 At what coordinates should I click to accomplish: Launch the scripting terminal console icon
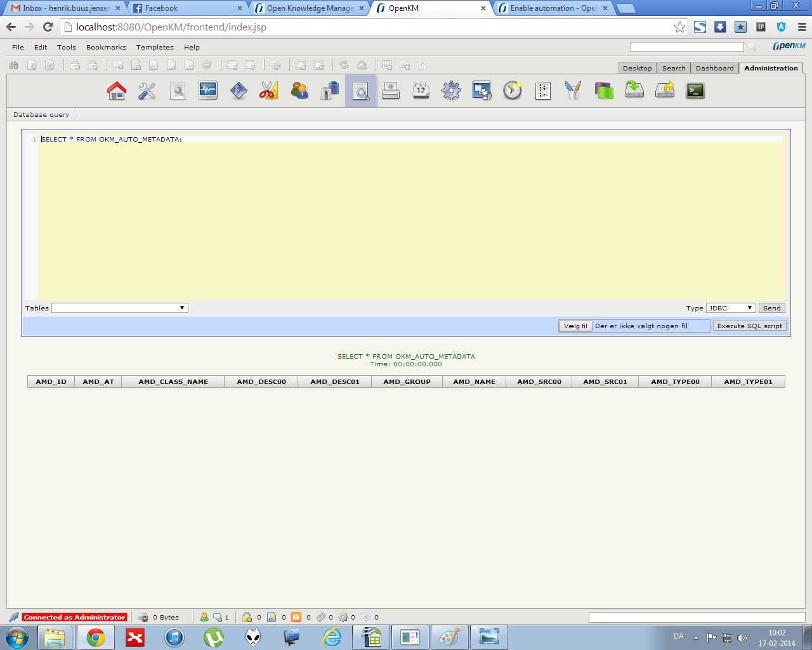coord(695,90)
